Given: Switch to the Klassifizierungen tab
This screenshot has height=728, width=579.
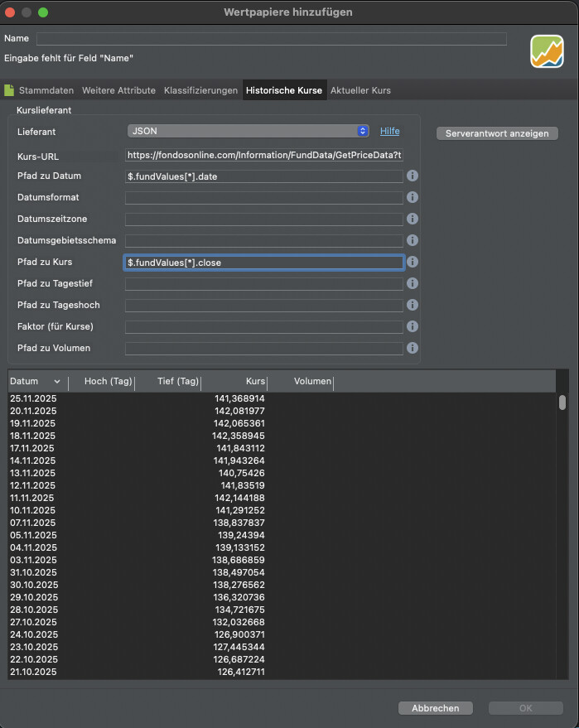Looking at the screenshot, I should click(x=200, y=90).
